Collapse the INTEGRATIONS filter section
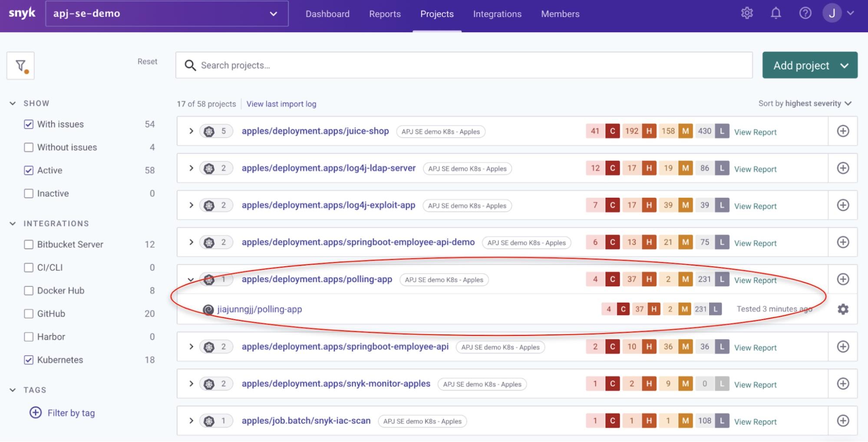868x442 pixels. (x=13, y=223)
